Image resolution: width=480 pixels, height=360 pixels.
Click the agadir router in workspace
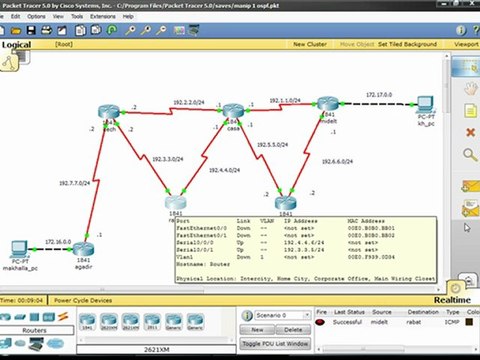click(x=83, y=249)
